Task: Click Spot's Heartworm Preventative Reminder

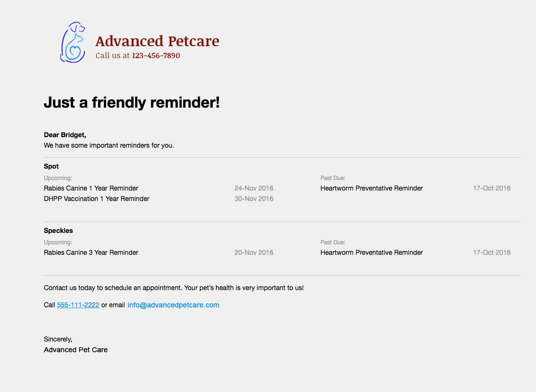Action: click(x=371, y=188)
